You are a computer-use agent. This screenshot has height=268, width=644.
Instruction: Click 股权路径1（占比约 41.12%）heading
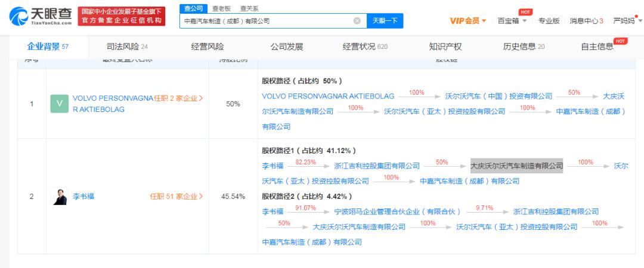click(x=309, y=150)
